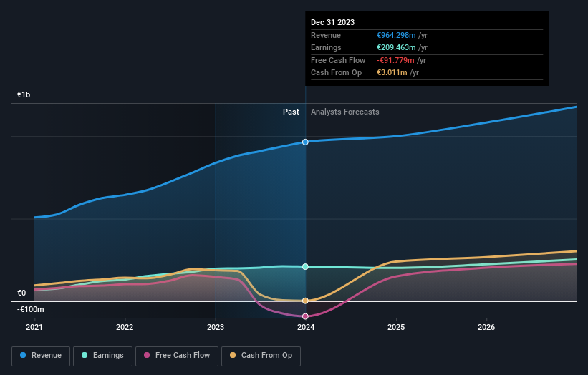Image resolution: width=588 pixels, height=375 pixels.
Task: Click the 2026 x-axis label
Action: pos(486,328)
